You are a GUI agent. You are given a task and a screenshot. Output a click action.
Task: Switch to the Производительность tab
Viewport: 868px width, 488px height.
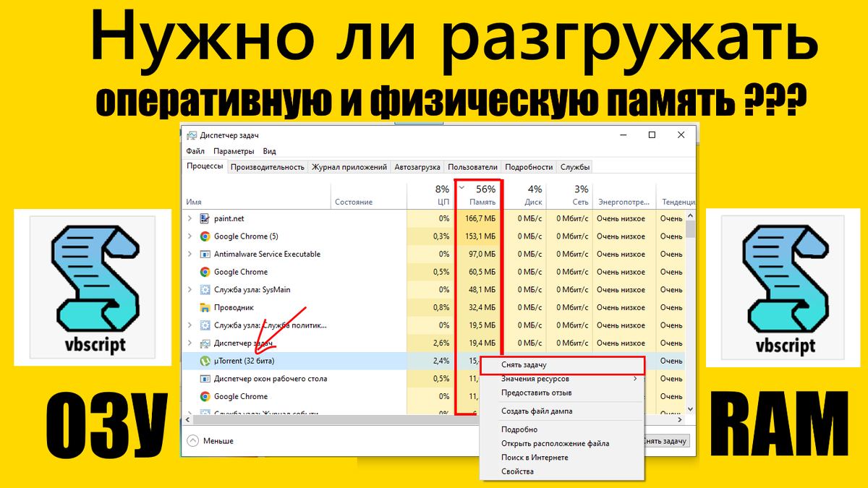tap(268, 166)
